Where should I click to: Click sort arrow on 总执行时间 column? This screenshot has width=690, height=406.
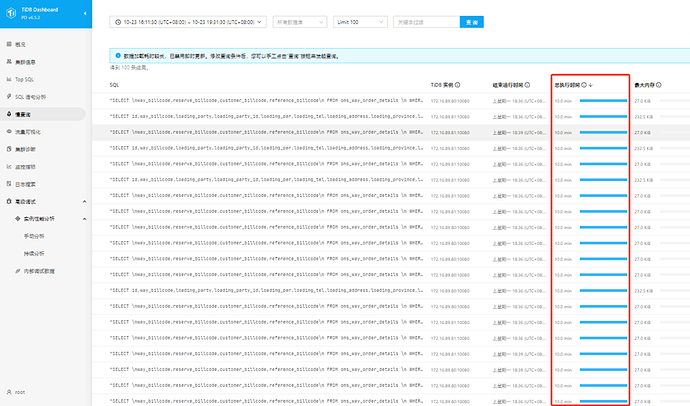[592, 85]
